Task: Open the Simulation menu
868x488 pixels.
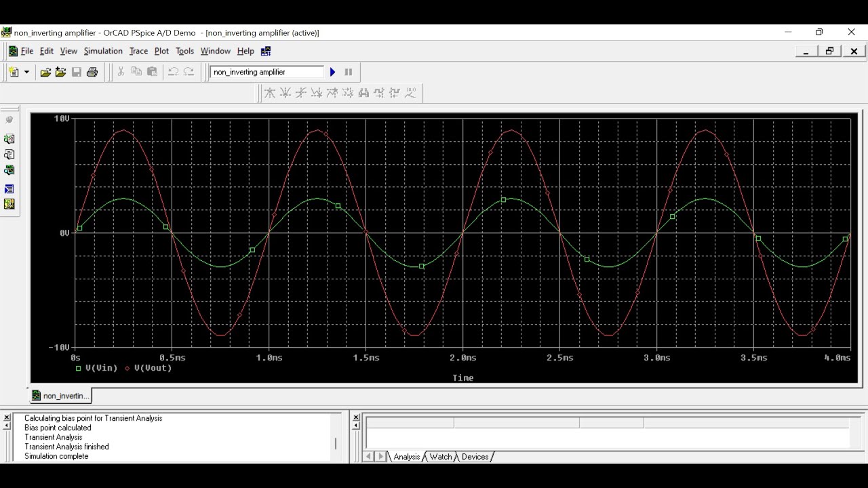Action: [x=103, y=51]
